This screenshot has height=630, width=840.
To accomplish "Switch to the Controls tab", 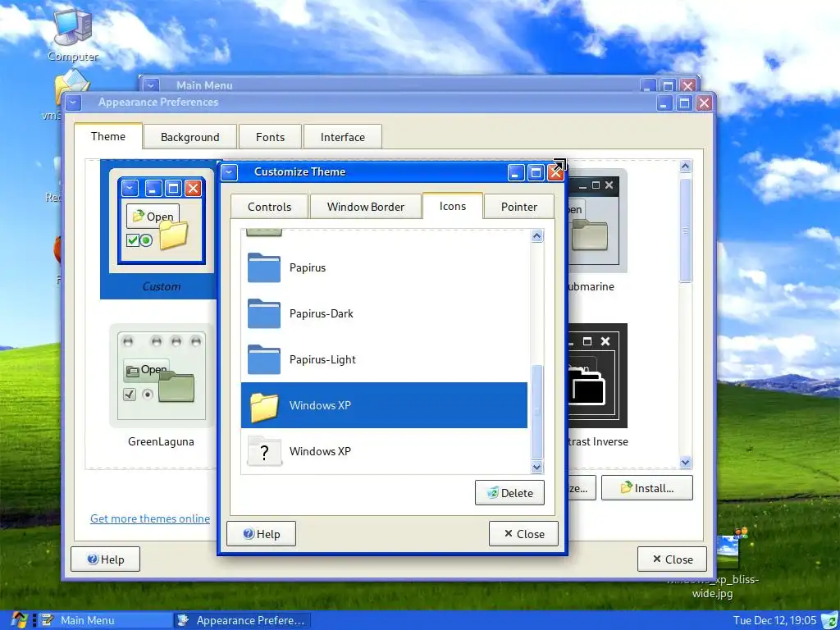I will [x=269, y=207].
